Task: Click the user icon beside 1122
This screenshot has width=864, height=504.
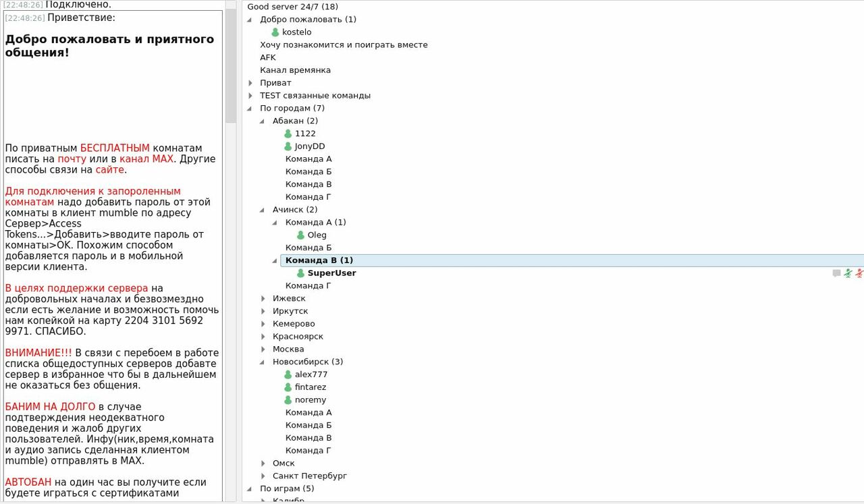Action: click(x=288, y=134)
